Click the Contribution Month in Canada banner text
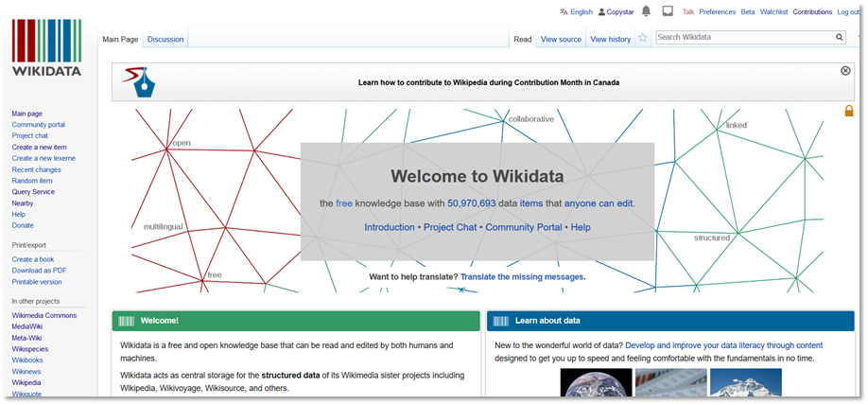The image size is (868, 405). click(x=489, y=82)
